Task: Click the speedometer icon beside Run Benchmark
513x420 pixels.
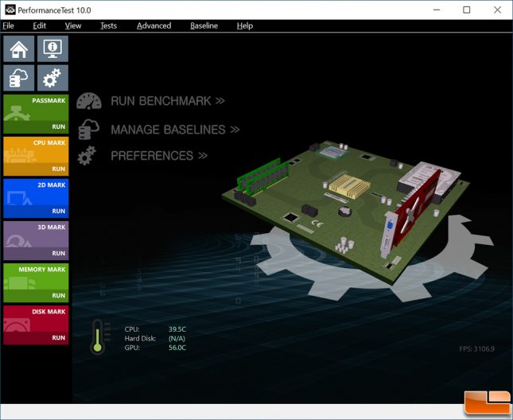Action: point(89,101)
